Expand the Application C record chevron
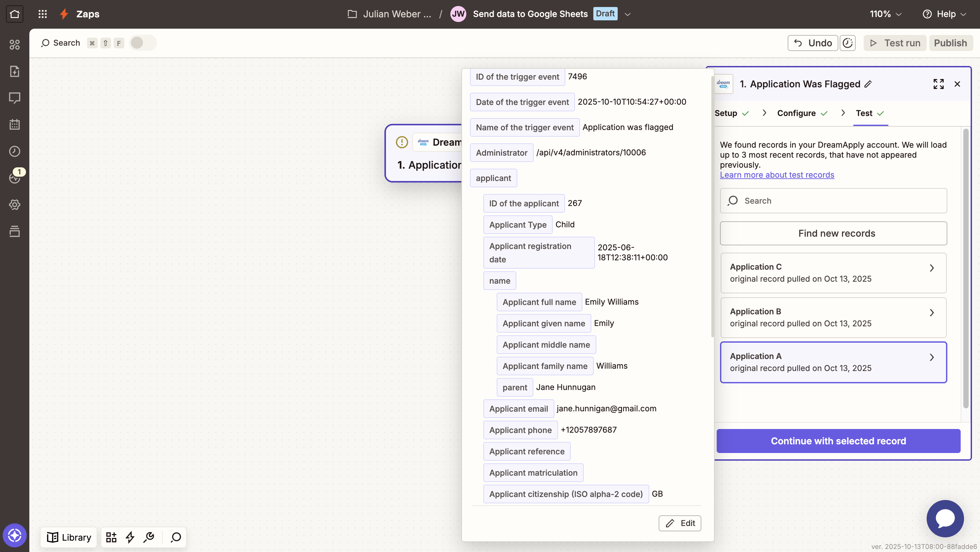The width and height of the screenshot is (980, 552). pos(932,268)
